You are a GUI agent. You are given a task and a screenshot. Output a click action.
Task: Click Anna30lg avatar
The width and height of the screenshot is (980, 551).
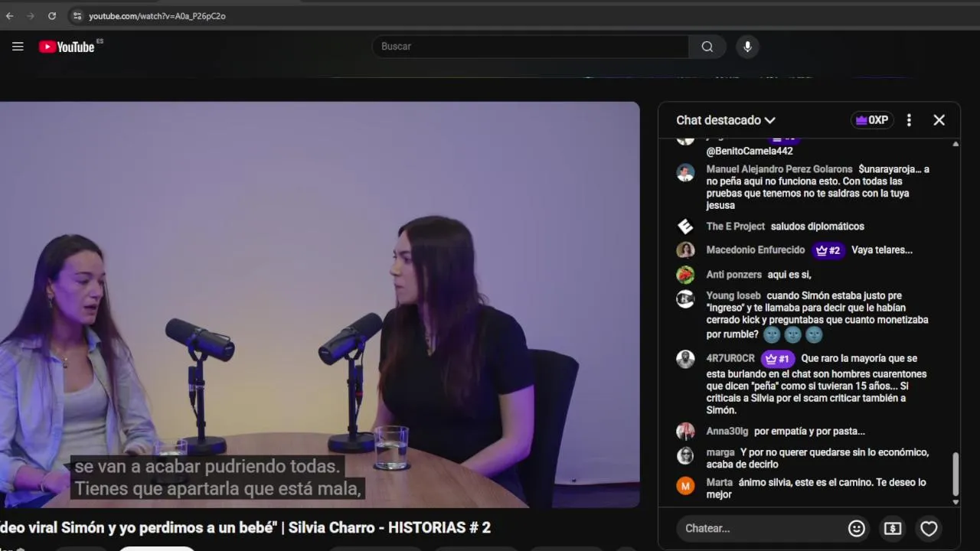tap(685, 432)
